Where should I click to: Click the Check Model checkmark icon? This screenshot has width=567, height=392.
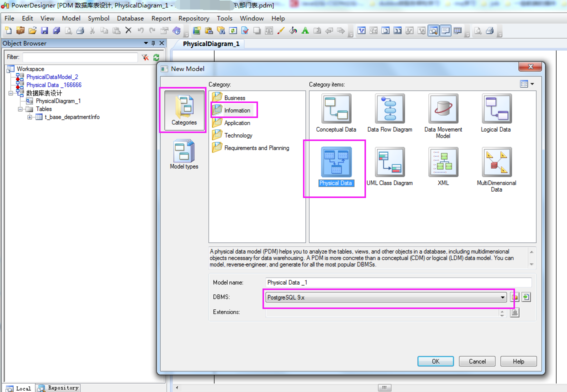click(245, 30)
